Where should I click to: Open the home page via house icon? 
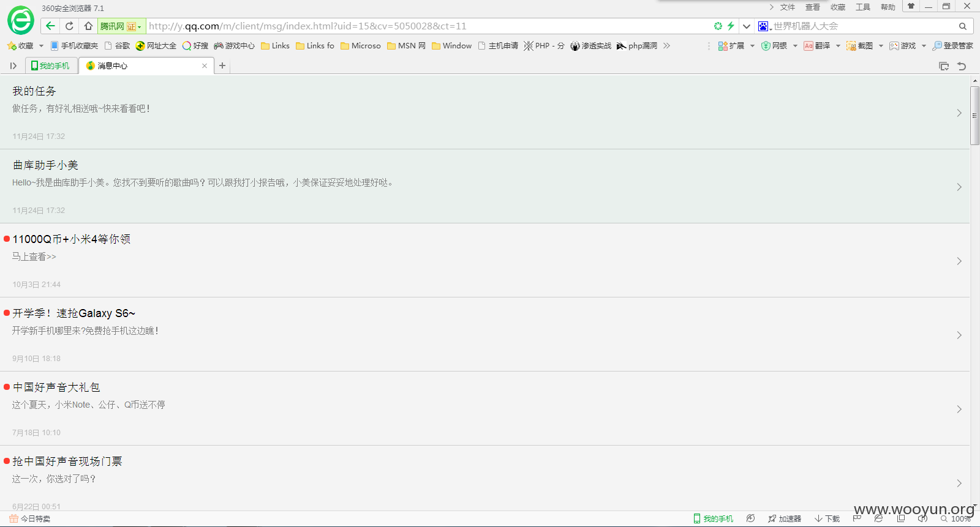tap(88, 26)
